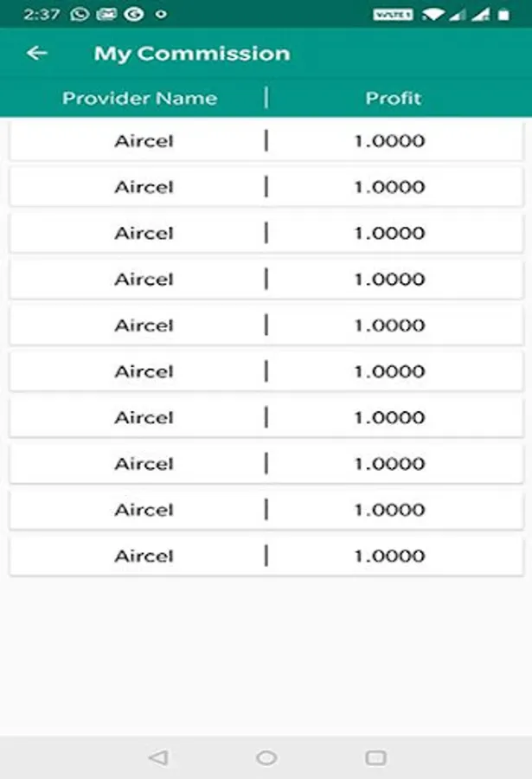This screenshot has height=779, width=532.
Task: Tap the 1.0000 profit value in last row
Action: pyautogui.click(x=389, y=556)
